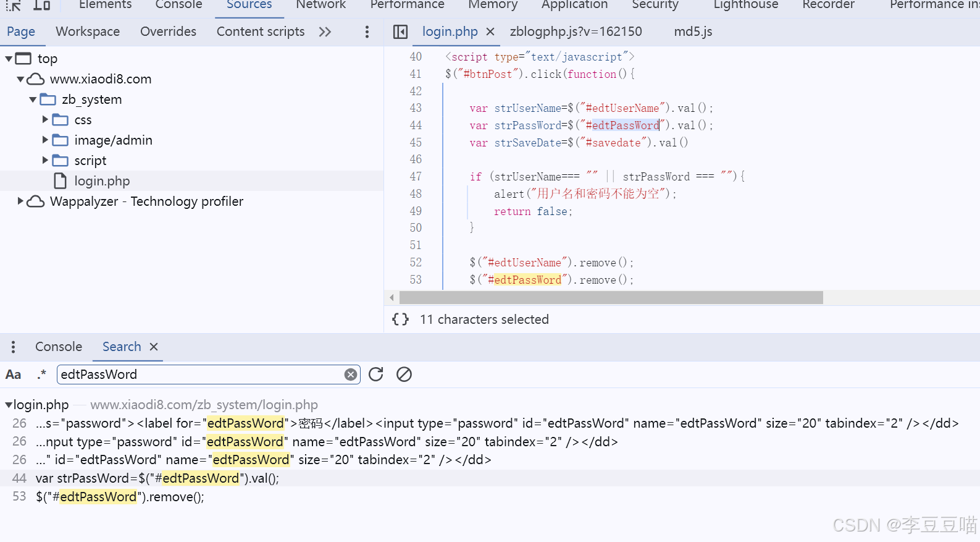Collapse the zb_system folder
Screen dimensions: 980x542
click(x=33, y=100)
